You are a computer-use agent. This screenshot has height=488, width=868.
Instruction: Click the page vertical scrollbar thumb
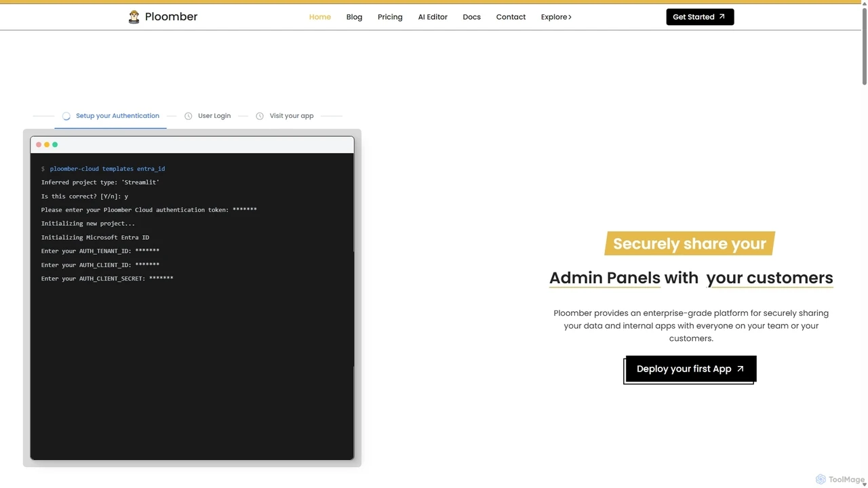click(864, 46)
